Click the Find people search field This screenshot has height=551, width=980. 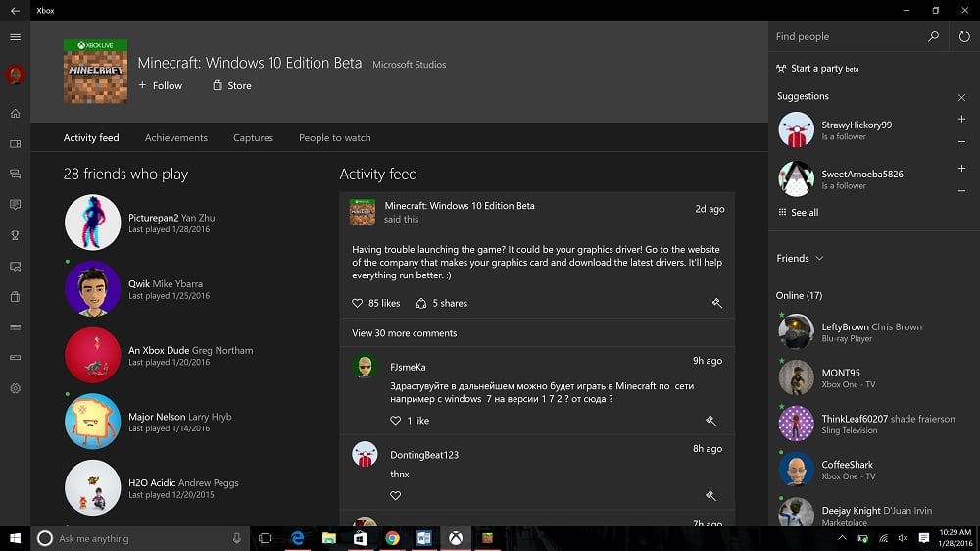pos(850,36)
